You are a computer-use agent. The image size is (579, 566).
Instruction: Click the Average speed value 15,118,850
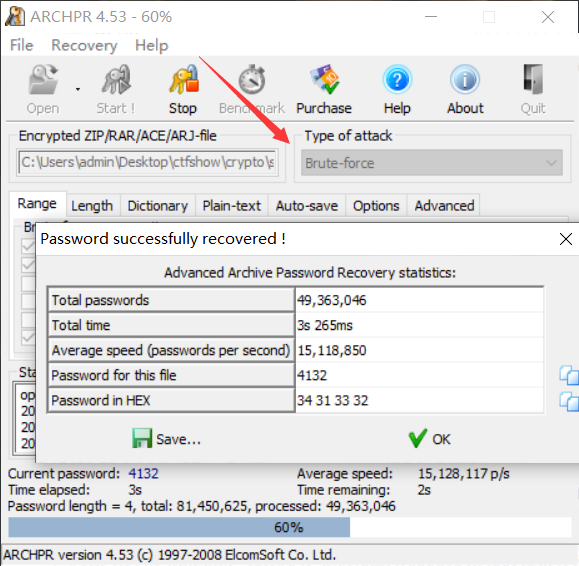tap(332, 350)
